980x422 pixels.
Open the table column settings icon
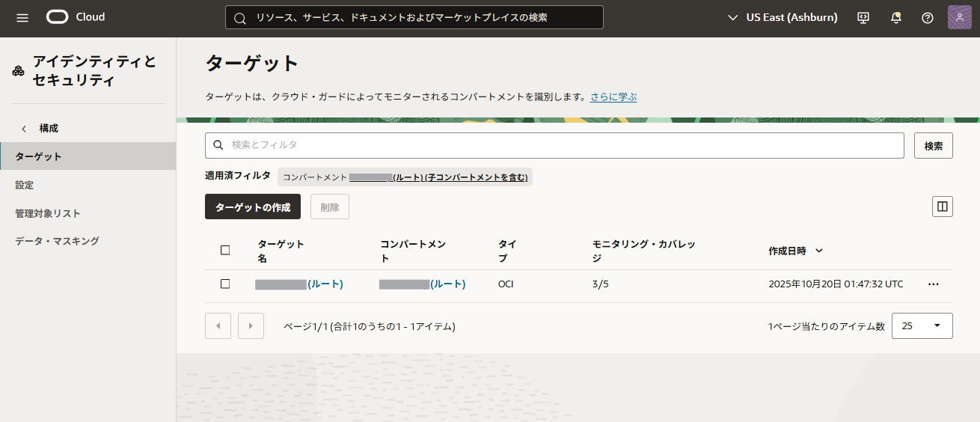click(942, 207)
